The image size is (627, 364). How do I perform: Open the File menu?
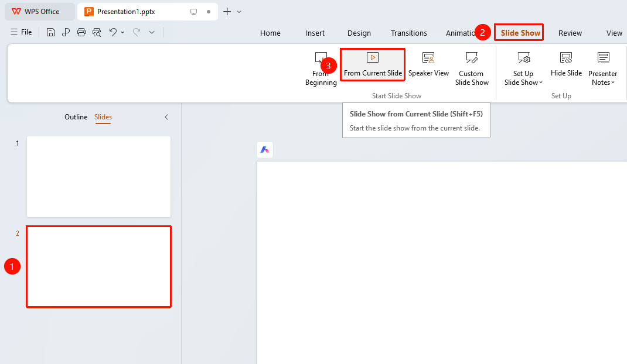21,32
